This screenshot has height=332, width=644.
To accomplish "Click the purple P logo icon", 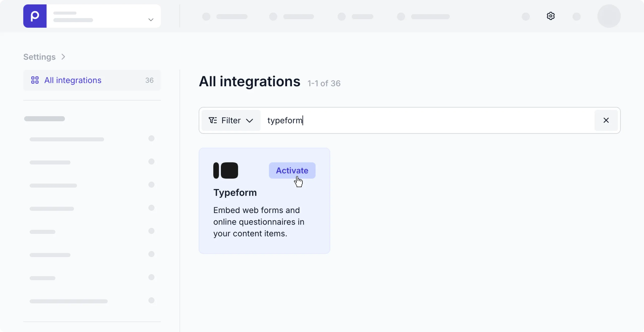I will click(35, 16).
